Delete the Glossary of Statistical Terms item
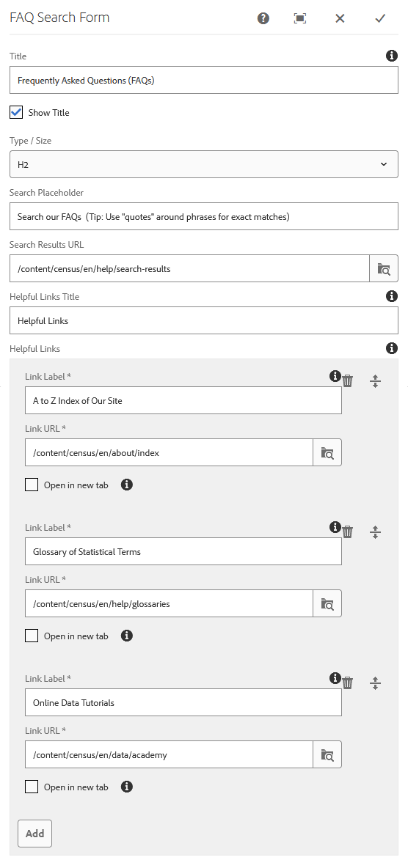This screenshot has height=868, width=408. (x=348, y=532)
